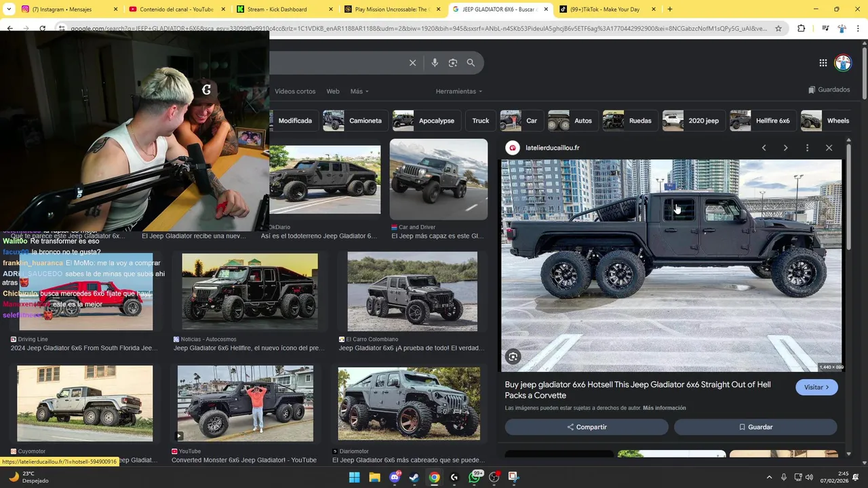The image size is (868, 488).
Task: Open the notification bell in taskbar
Action: (x=856, y=477)
